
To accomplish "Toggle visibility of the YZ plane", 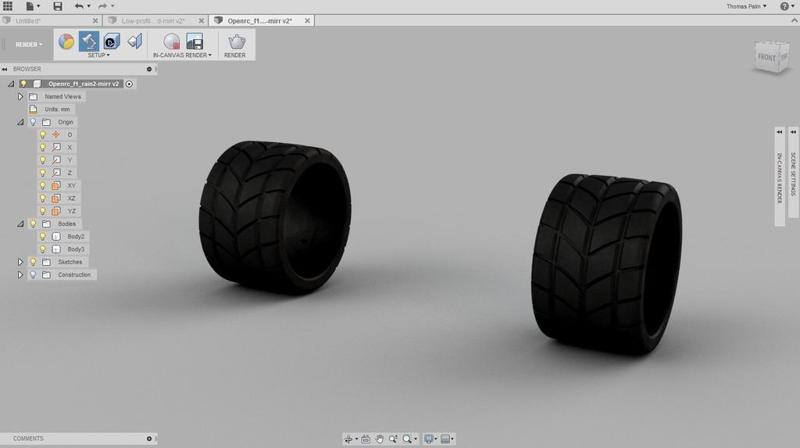I will click(x=43, y=211).
